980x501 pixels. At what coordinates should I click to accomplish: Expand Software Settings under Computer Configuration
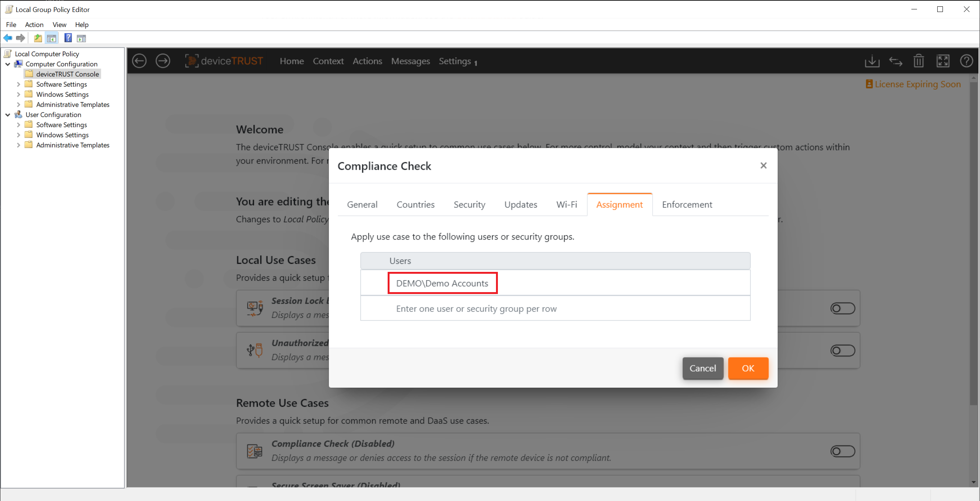coord(18,84)
